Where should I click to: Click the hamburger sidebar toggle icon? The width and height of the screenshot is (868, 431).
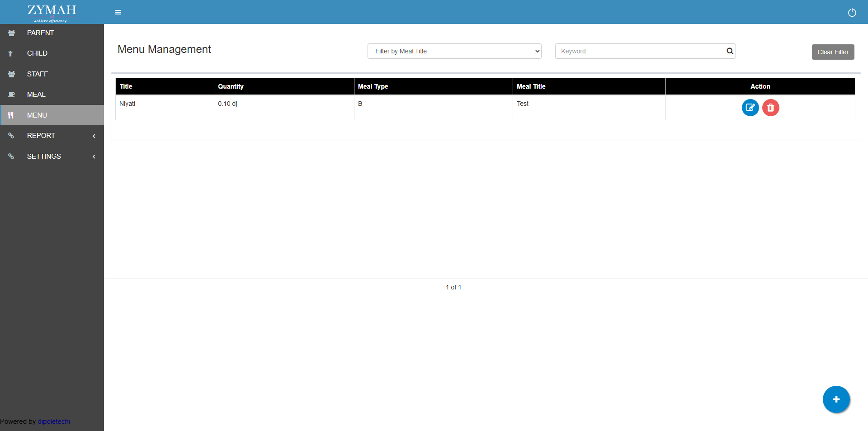(118, 12)
